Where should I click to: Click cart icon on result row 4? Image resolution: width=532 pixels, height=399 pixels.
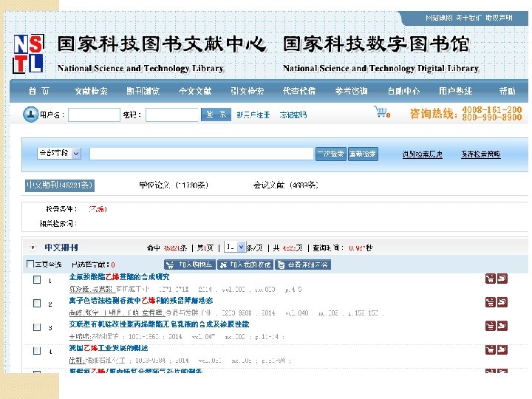[490, 349]
